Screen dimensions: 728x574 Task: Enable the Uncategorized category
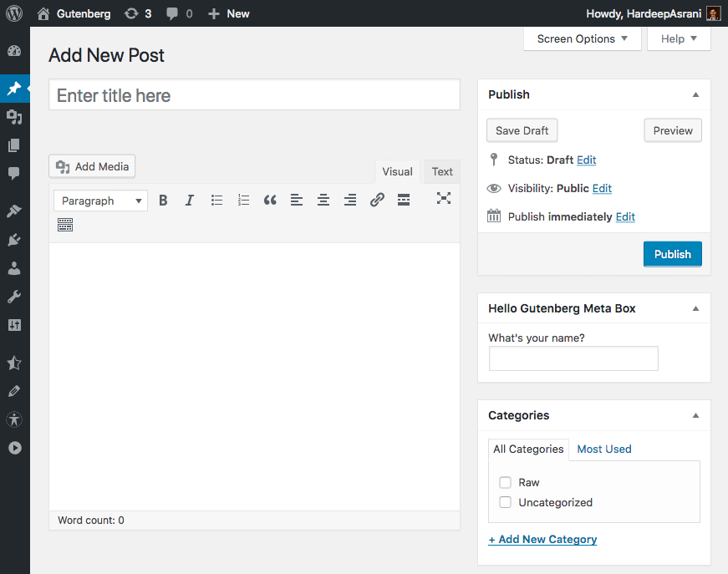pyautogui.click(x=505, y=502)
